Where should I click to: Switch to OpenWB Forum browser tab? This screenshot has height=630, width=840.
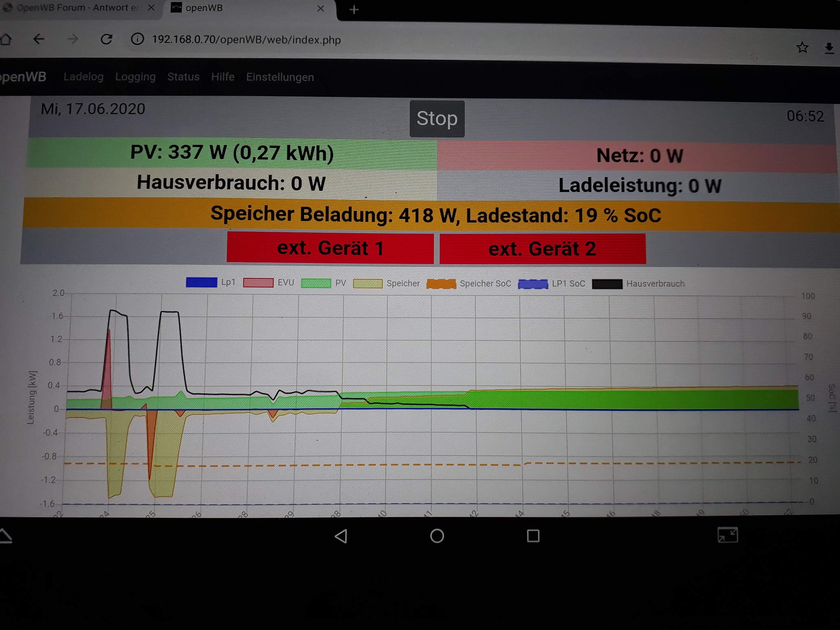click(77, 8)
